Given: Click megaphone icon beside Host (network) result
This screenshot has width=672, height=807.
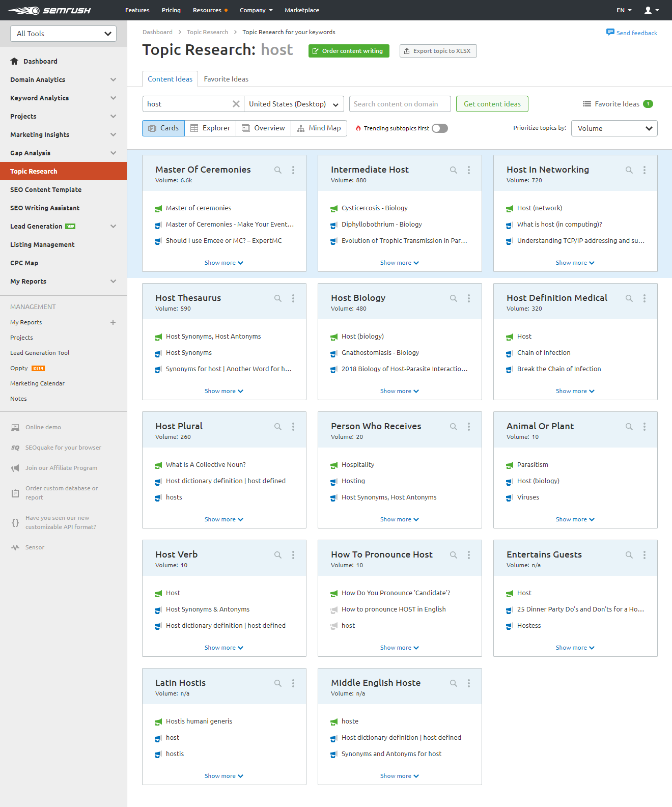Looking at the screenshot, I should (x=510, y=209).
